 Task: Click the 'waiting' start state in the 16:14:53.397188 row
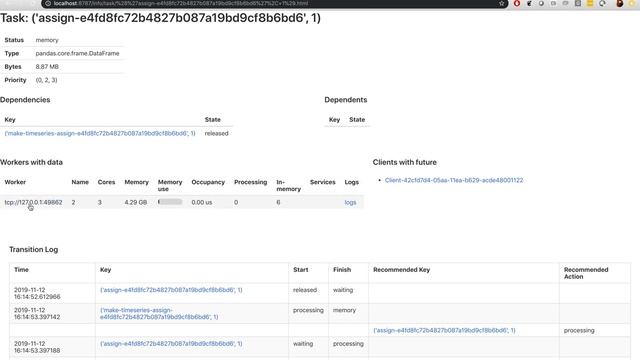tap(303, 344)
